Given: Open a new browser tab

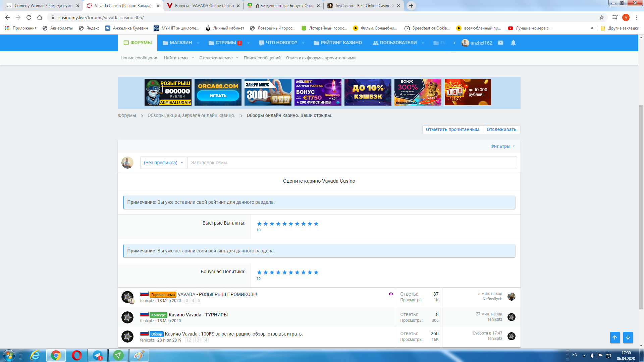Looking at the screenshot, I should [x=411, y=6].
